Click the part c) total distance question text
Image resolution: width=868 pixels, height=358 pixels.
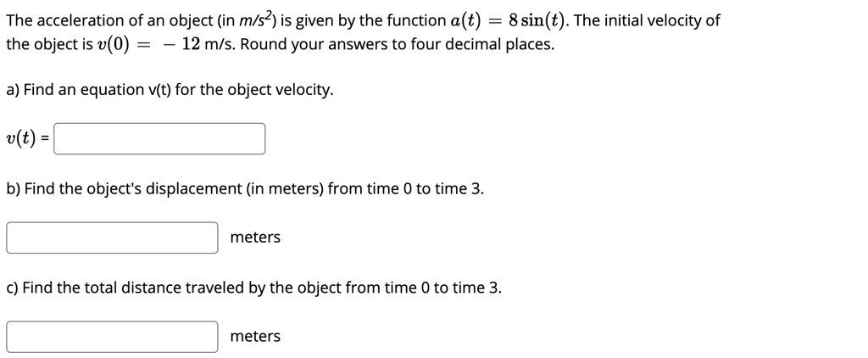pos(253,288)
